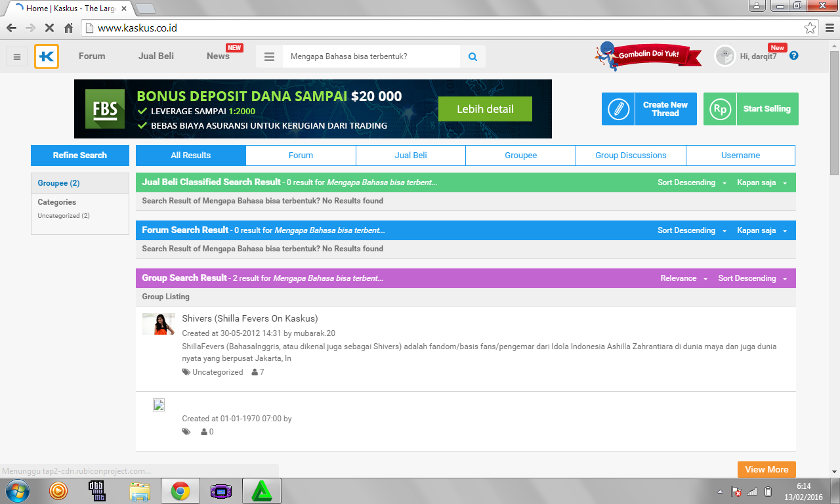Click the blue search magnifier button

coord(472,56)
